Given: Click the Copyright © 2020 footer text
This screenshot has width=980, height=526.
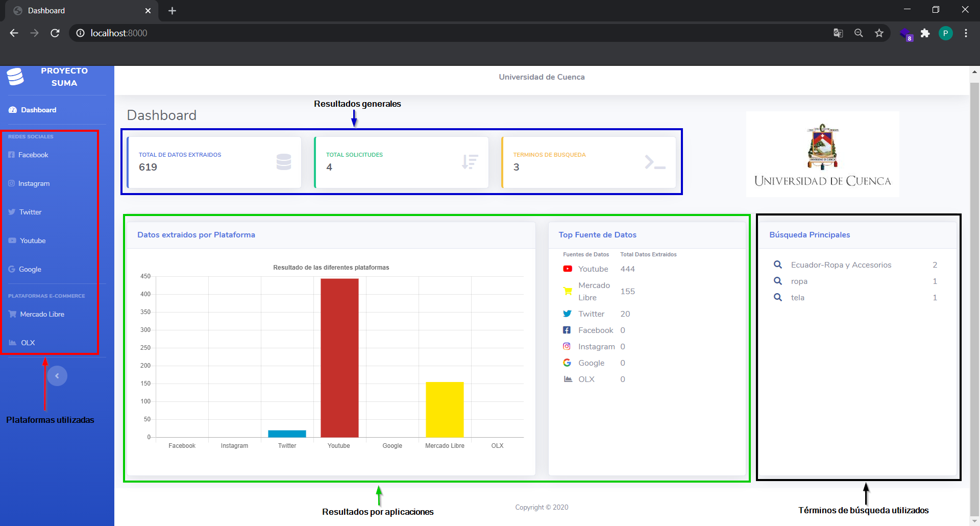Looking at the screenshot, I should click(x=542, y=507).
